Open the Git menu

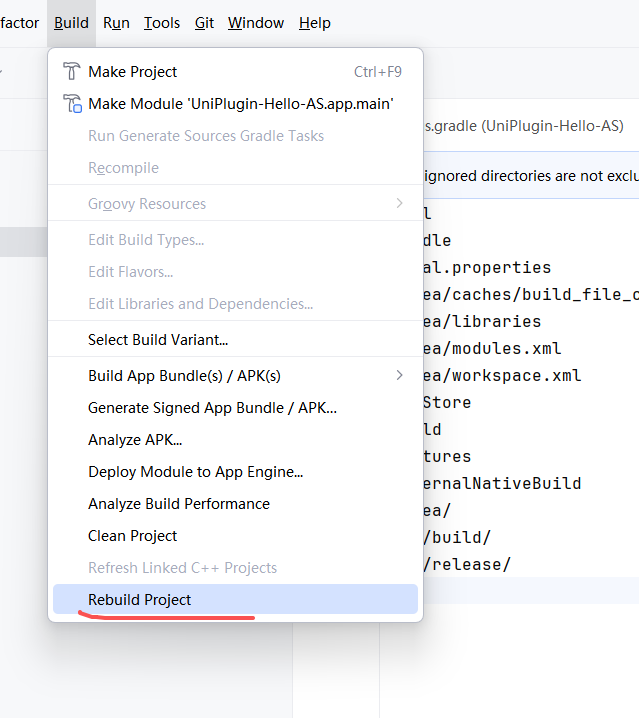[204, 23]
